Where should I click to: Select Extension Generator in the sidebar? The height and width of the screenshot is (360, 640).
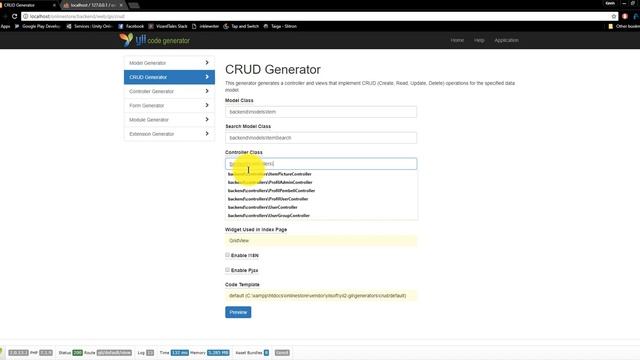click(169, 134)
